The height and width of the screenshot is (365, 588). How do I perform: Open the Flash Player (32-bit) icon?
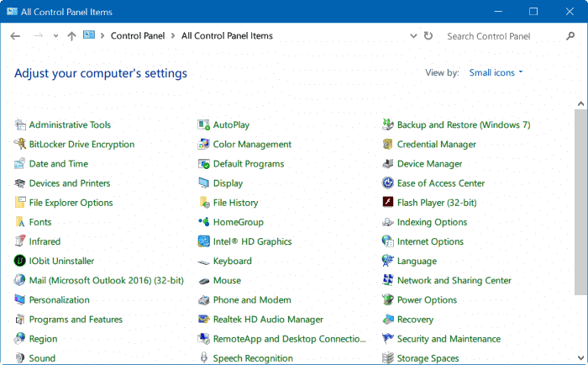coord(388,202)
